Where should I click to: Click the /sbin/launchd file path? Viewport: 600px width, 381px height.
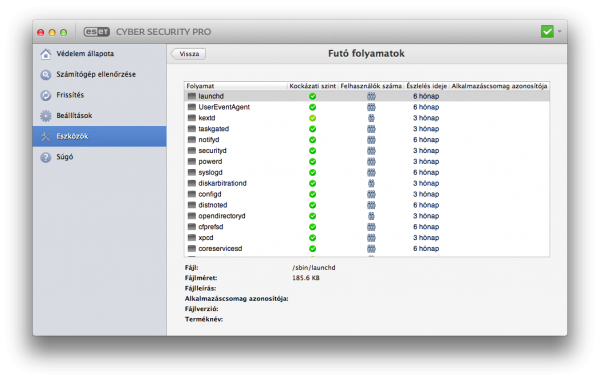coord(314,268)
